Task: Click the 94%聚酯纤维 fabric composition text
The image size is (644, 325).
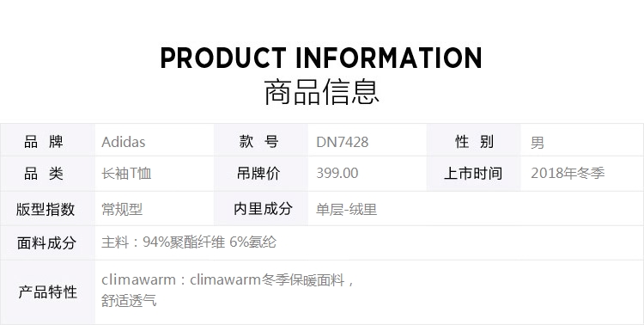Action: pos(184,242)
